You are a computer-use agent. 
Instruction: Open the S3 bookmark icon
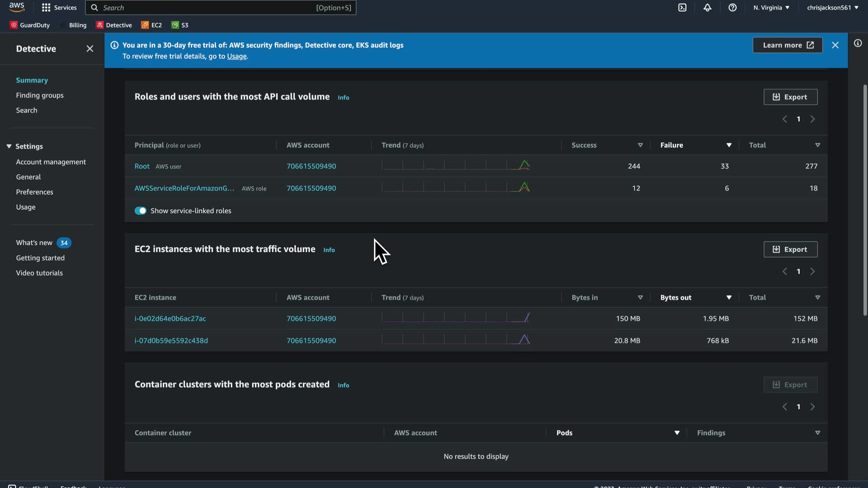175,25
